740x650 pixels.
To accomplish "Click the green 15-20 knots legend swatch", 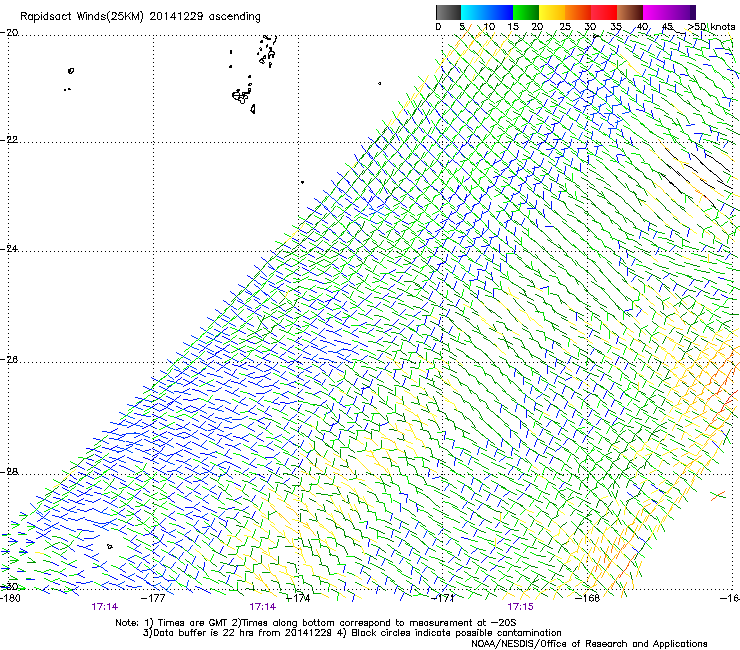I will click(526, 12).
